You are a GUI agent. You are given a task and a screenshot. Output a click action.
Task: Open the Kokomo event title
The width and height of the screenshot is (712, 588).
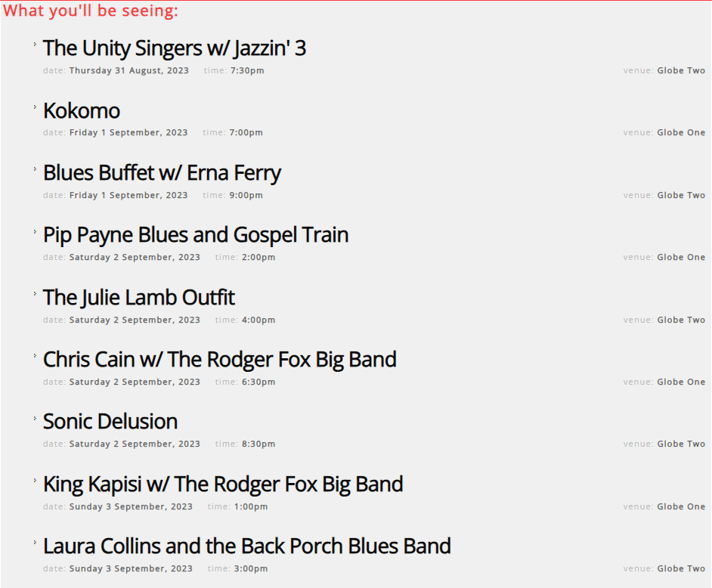82,111
